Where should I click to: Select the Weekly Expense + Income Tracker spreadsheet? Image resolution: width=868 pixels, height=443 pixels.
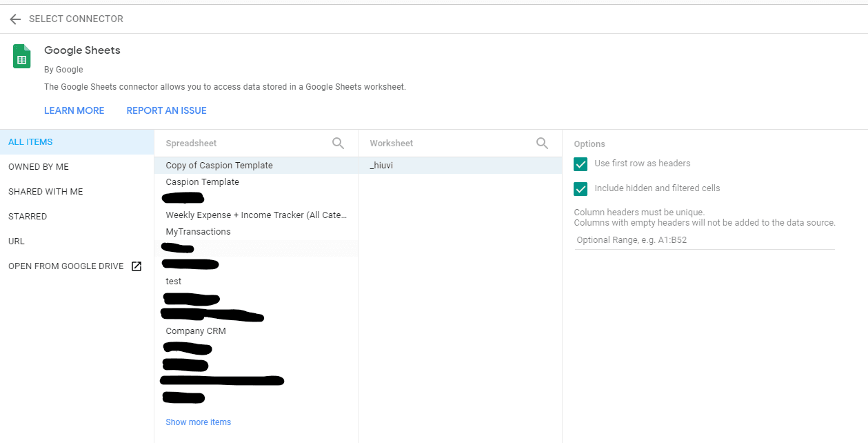tap(256, 215)
